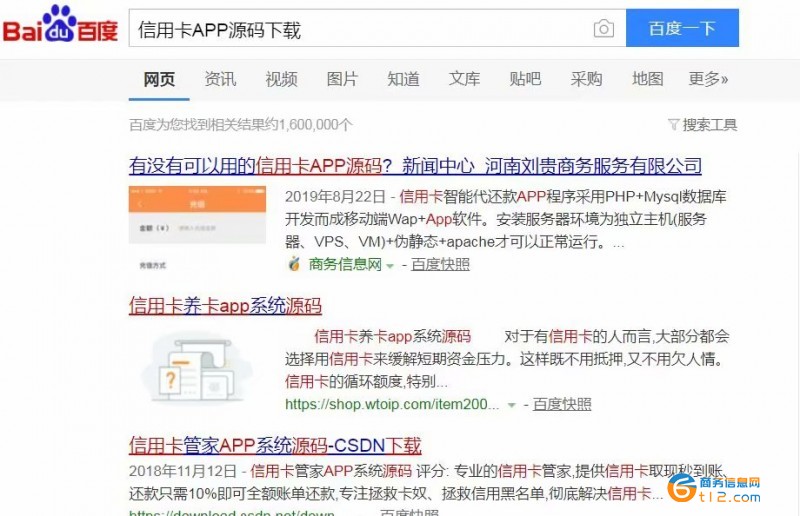Switch to the 视频 tab

pyautogui.click(x=281, y=80)
